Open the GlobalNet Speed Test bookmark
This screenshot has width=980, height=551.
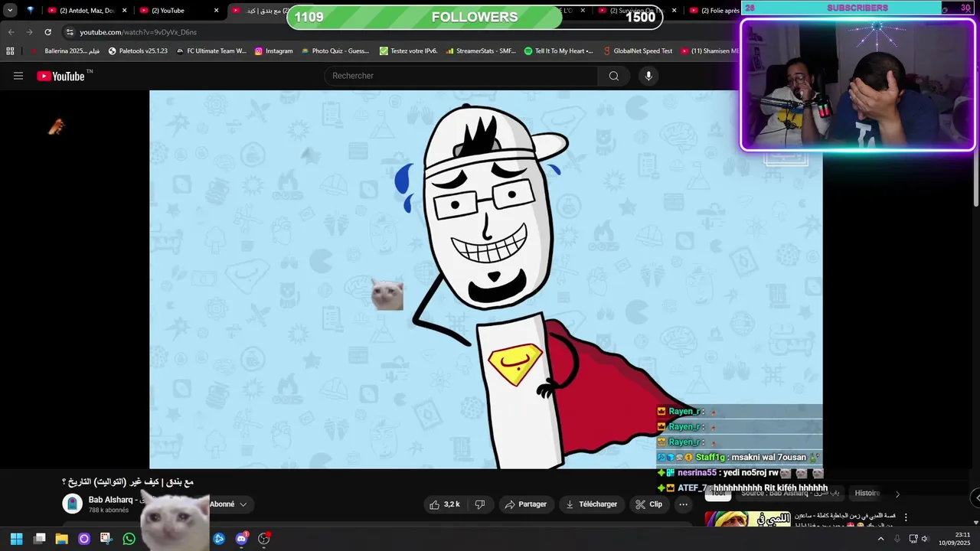pyautogui.click(x=637, y=51)
